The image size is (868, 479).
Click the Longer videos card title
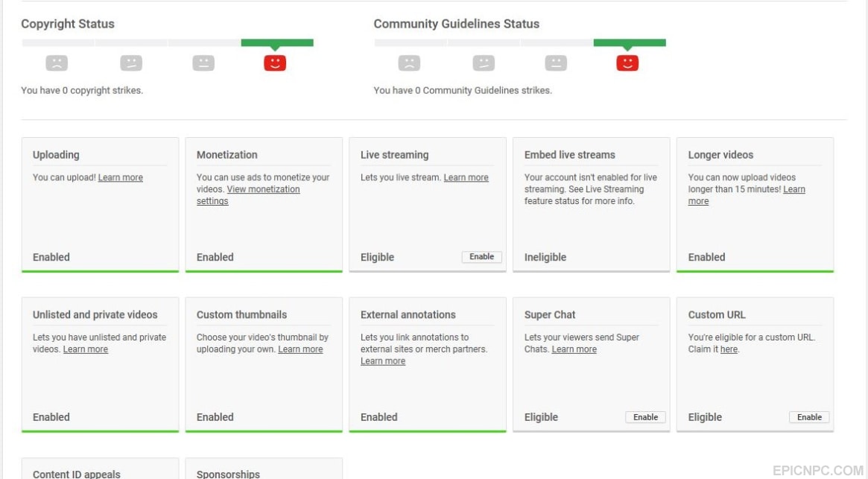point(720,155)
